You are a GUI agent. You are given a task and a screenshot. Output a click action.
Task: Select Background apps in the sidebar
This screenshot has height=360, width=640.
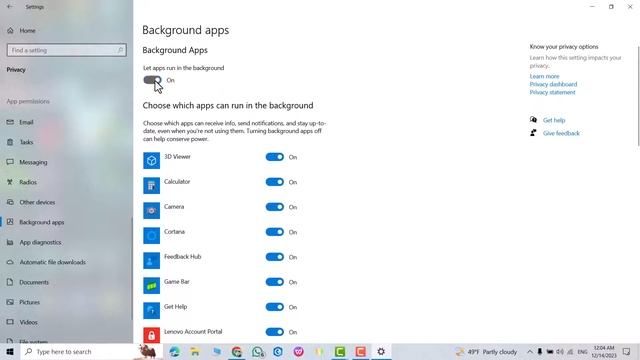66,222
